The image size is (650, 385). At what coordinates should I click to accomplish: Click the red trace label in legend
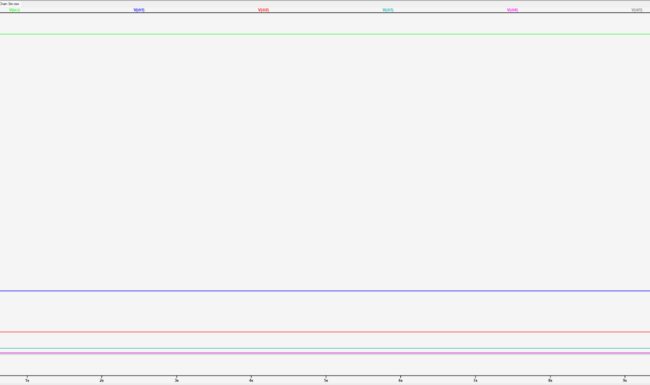pyautogui.click(x=263, y=10)
